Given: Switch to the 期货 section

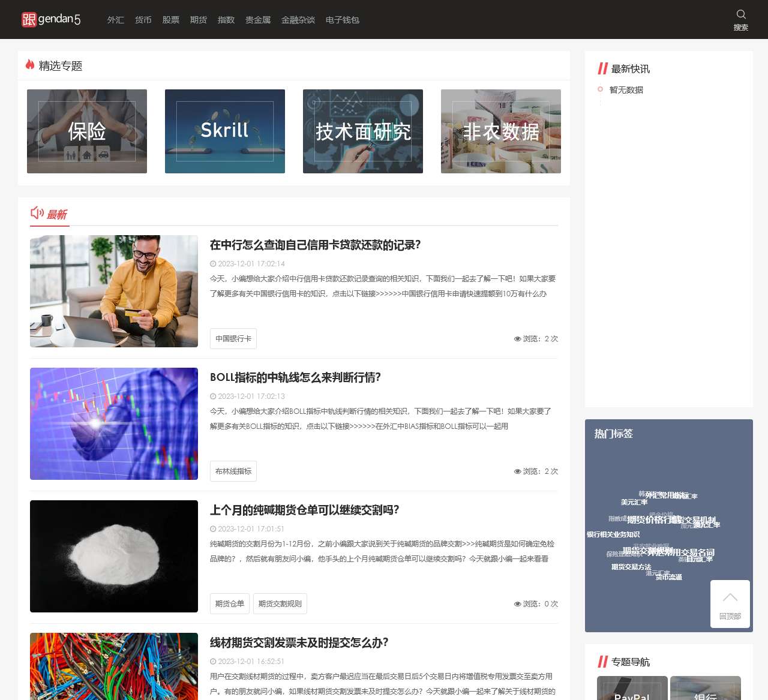Looking at the screenshot, I should click(198, 19).
